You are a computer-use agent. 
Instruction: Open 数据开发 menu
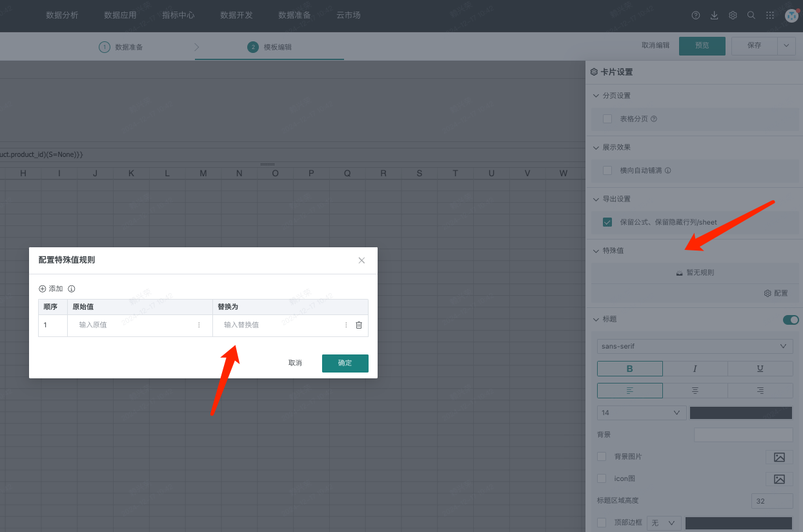[x=237, y=15]
